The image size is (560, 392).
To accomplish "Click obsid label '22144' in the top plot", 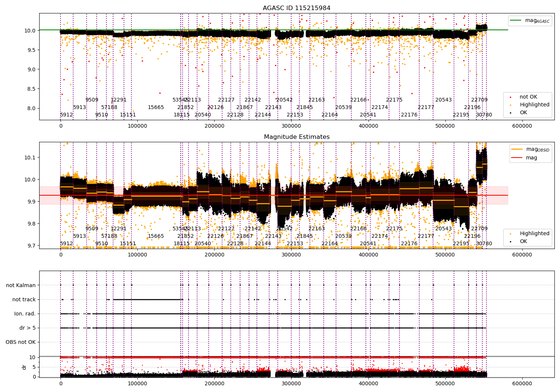I will [263, 115].
